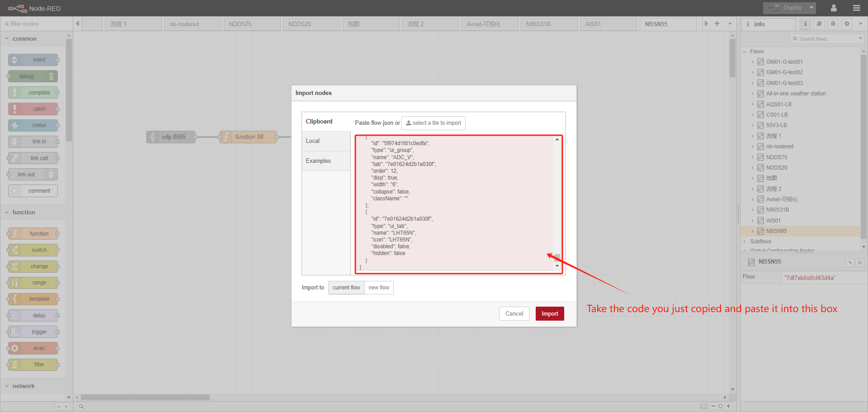
Task: Pick the switch node in palette
Action: click(x=33, y=250)
